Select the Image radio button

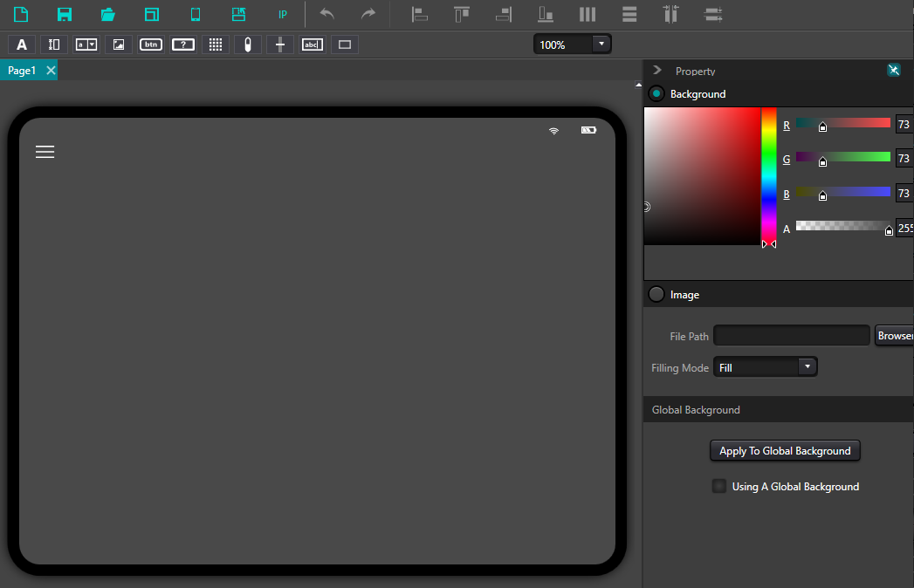[656, 295]
